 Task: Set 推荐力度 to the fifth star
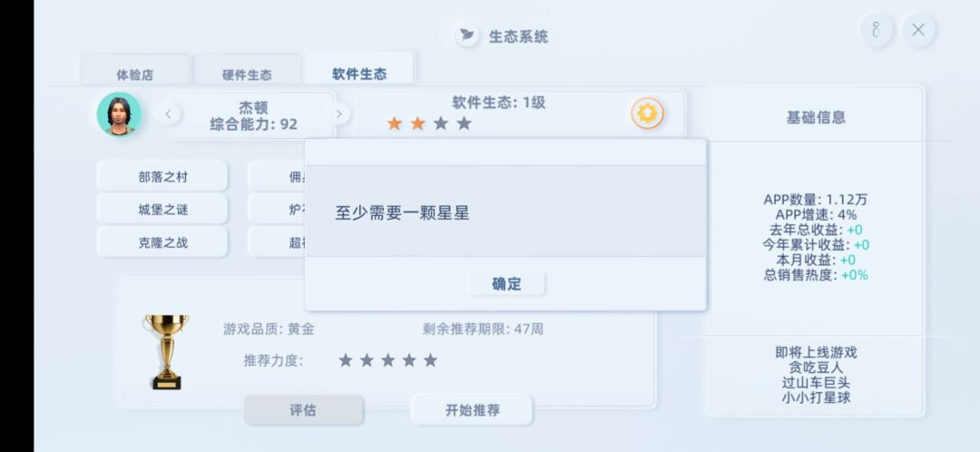(430, 360)
